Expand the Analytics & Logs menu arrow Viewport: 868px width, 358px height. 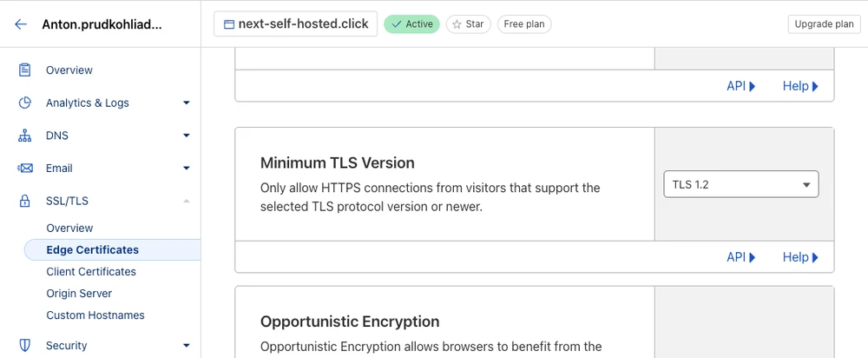click(186, 103)
